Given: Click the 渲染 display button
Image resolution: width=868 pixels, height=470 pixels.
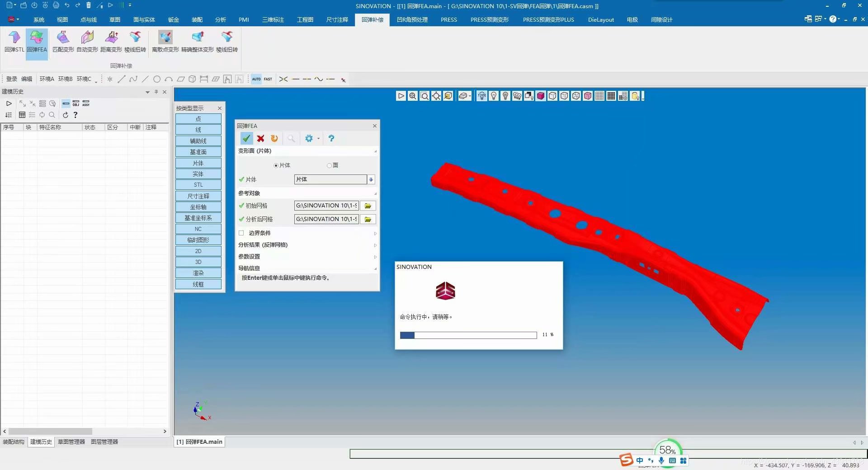Looking at the screenshot, I should click(x=198, y=273).
